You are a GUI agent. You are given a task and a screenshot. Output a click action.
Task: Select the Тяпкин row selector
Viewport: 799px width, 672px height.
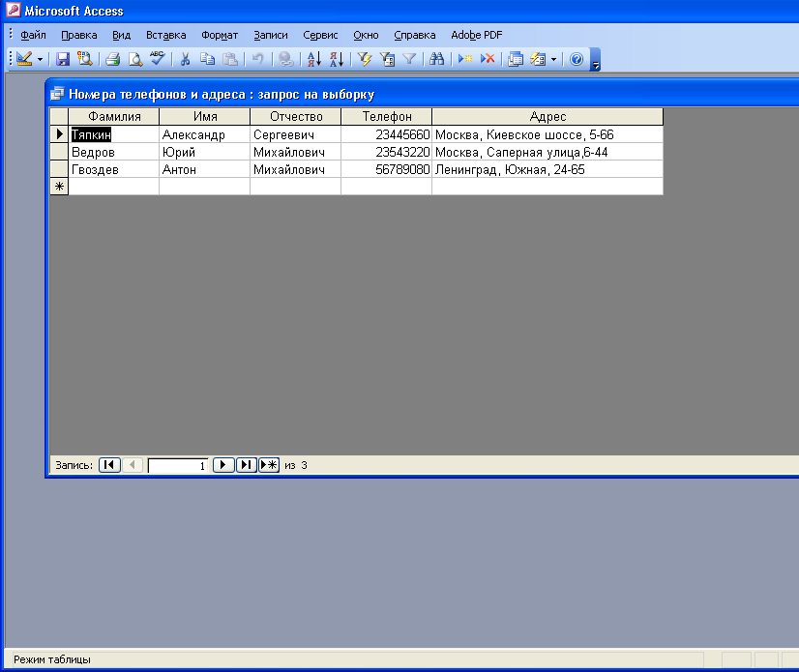pos(59,134)
